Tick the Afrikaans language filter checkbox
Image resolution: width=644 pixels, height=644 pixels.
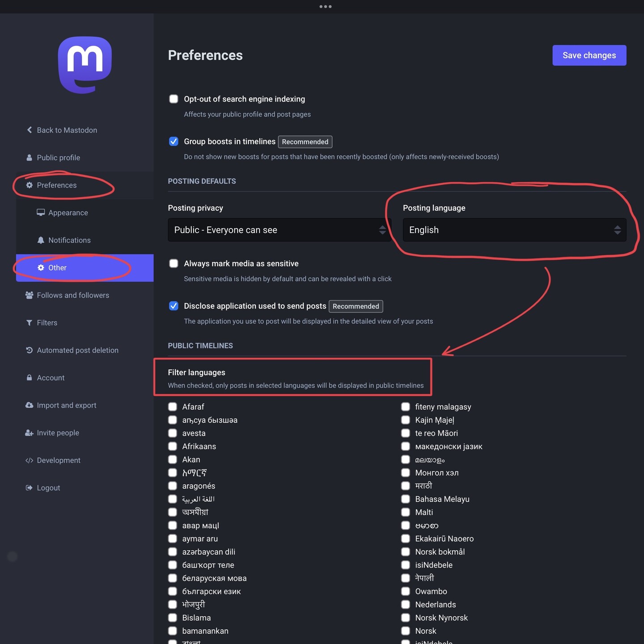[x=173, y=446]
